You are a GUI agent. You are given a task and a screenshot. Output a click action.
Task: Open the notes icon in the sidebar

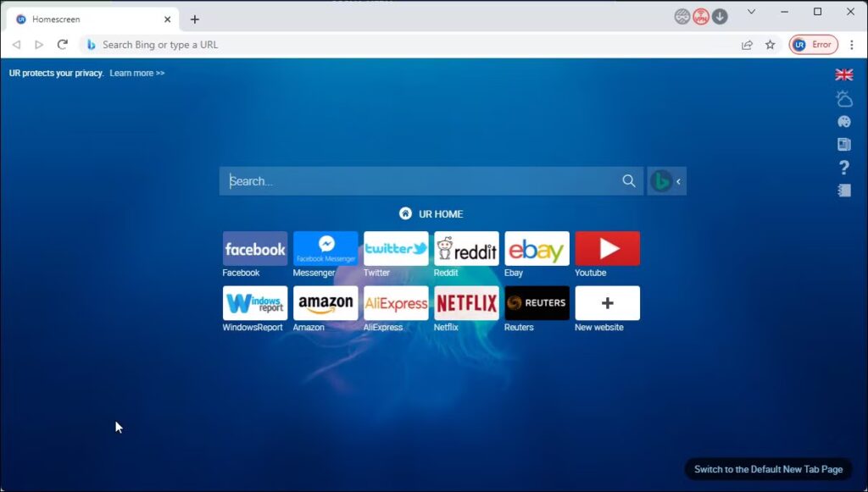(844, 190)
